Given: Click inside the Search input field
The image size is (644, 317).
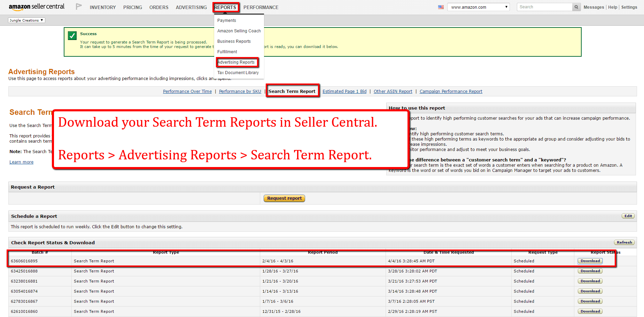Looking at the screenshot, I should pos(543,7).
